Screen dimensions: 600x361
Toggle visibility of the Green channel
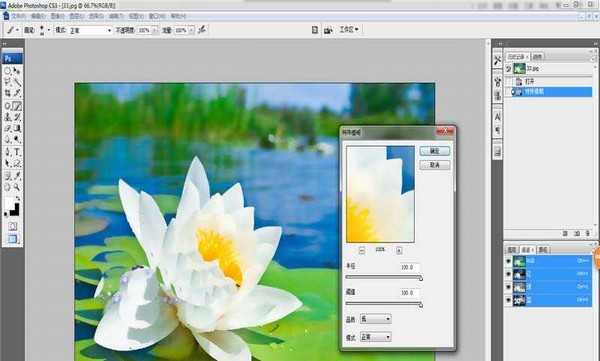pyautogui.click(x=509, y=287)
